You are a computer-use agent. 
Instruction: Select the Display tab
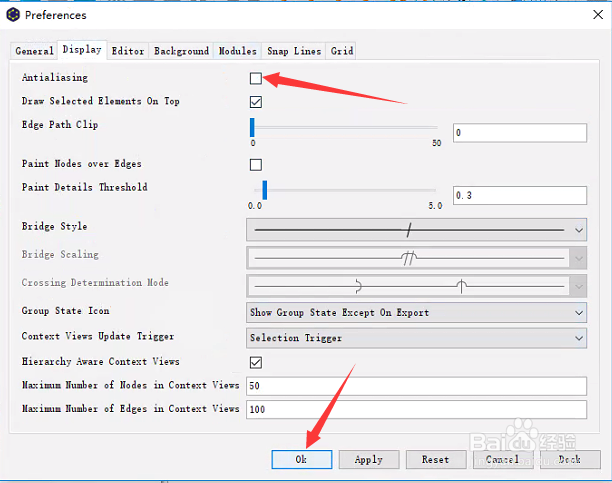pyautogui.click(x=82, y=50)
